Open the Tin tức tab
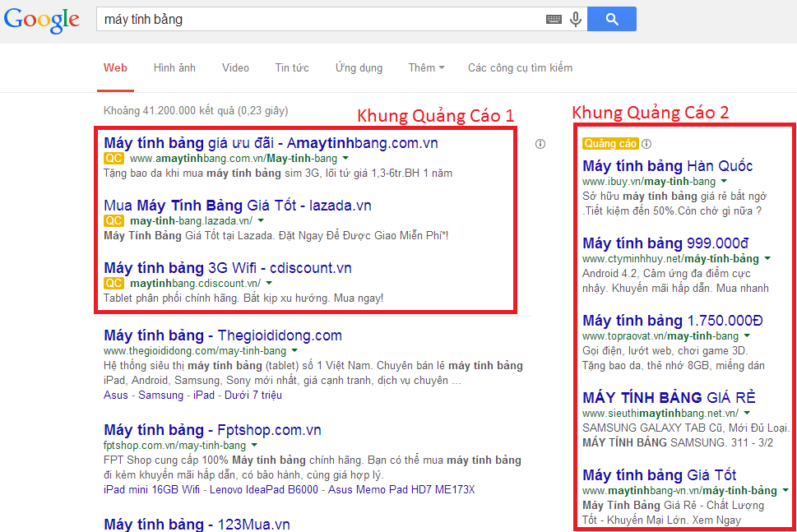Viewport: 797px width, 532px height. 291,67
